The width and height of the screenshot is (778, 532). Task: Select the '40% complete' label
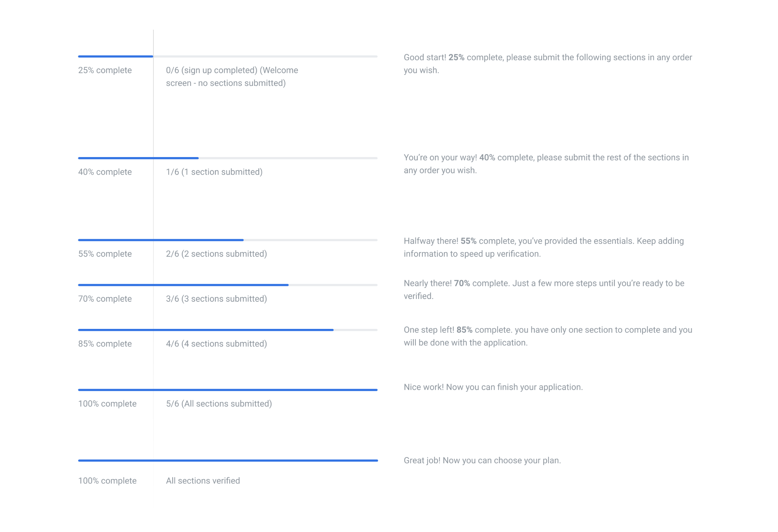(x=105, y=172)
